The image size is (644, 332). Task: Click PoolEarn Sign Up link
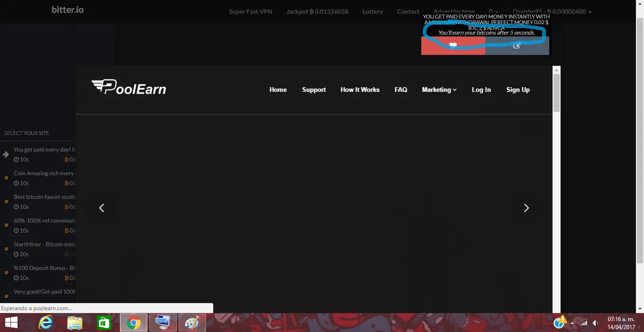point(518,90)
